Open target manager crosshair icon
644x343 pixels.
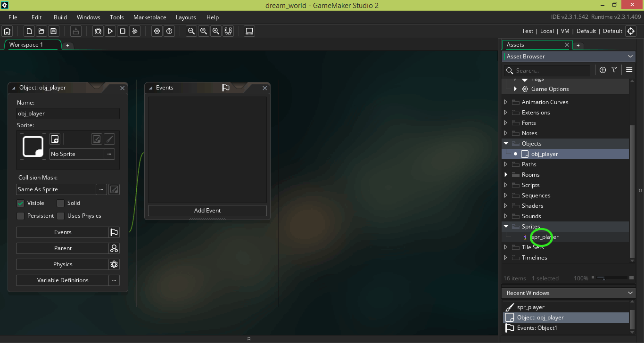631,31
